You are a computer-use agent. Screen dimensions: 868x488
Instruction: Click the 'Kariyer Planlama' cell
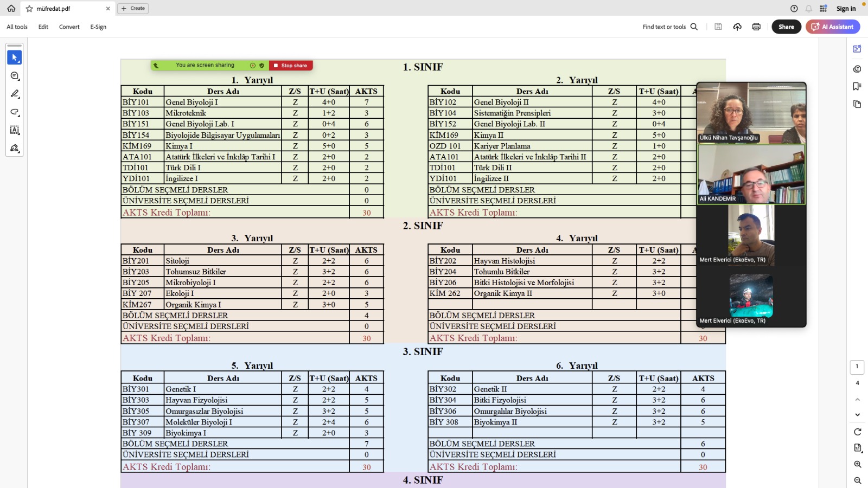tap(532, 146)
